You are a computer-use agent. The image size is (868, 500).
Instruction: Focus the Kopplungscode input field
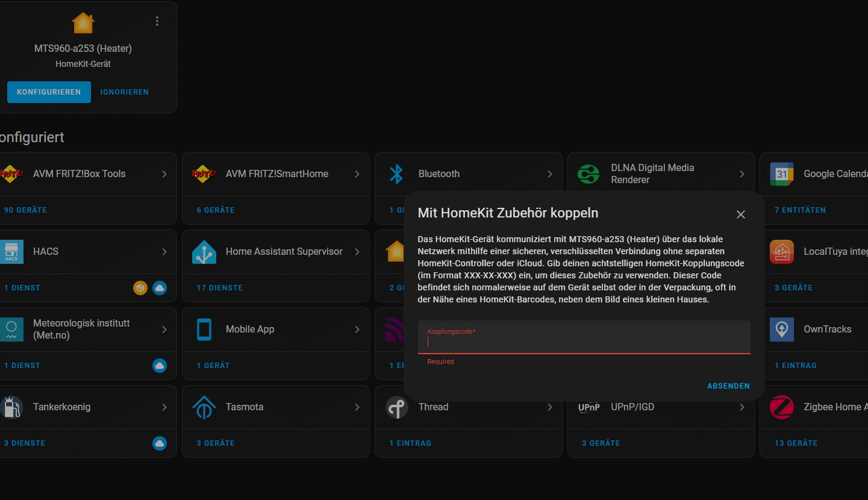(584, 342)
